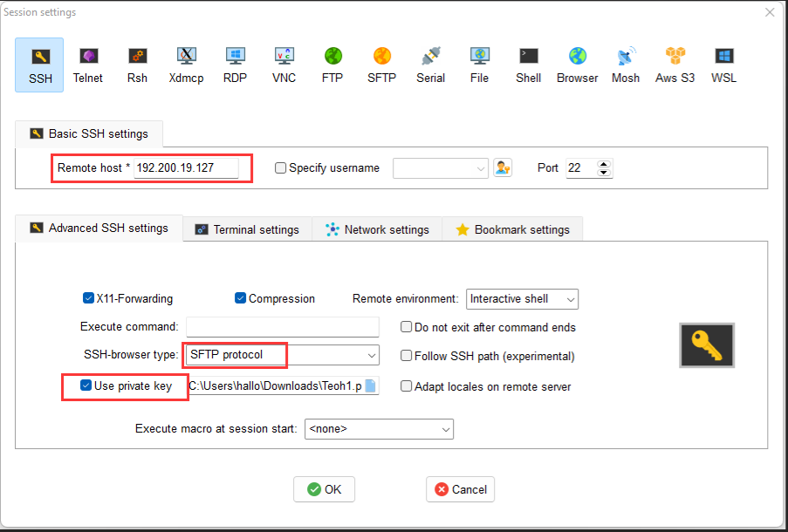788x532 pixels.
Task: Click the WSL session icon
Action: [723, 65]
